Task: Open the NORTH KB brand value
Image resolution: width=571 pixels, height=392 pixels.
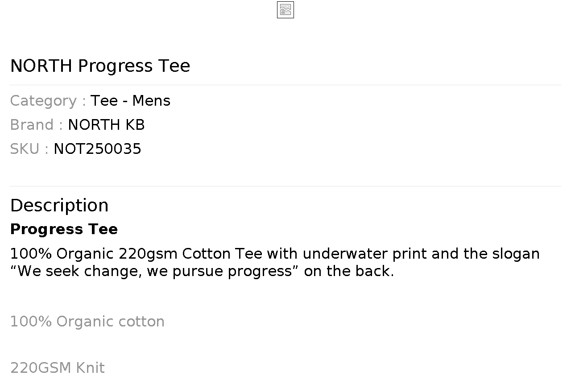Action: pos(106,125)
